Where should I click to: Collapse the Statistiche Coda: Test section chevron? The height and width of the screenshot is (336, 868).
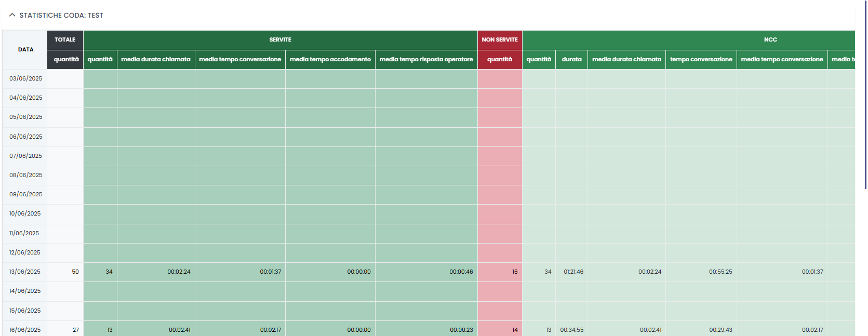12,15
